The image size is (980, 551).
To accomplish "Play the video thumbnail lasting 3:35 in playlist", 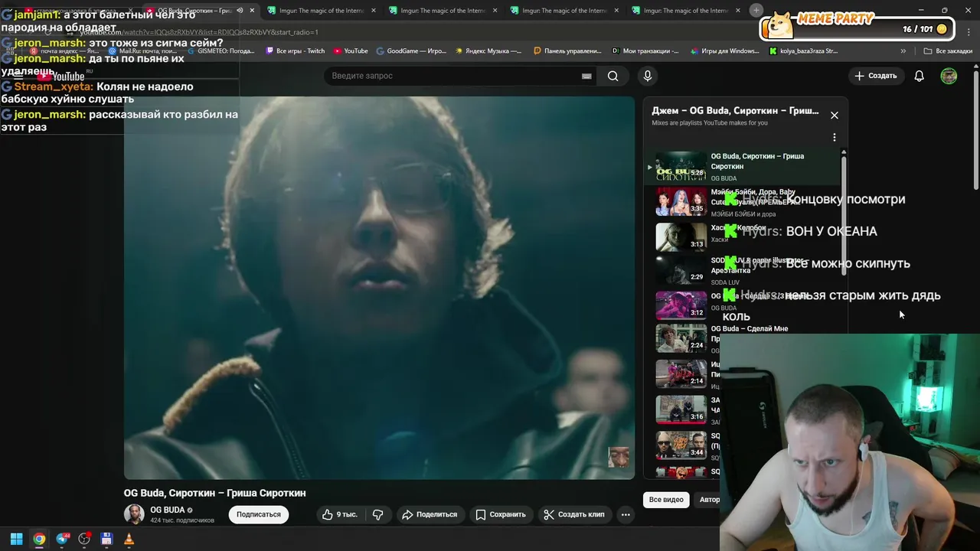I will 681,202.
